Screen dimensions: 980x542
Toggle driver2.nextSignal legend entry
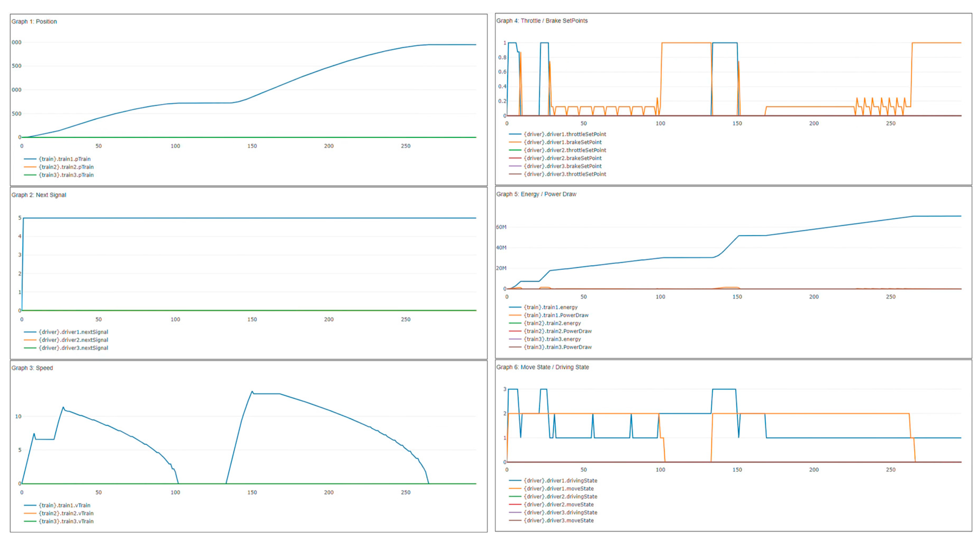(66, 340)
